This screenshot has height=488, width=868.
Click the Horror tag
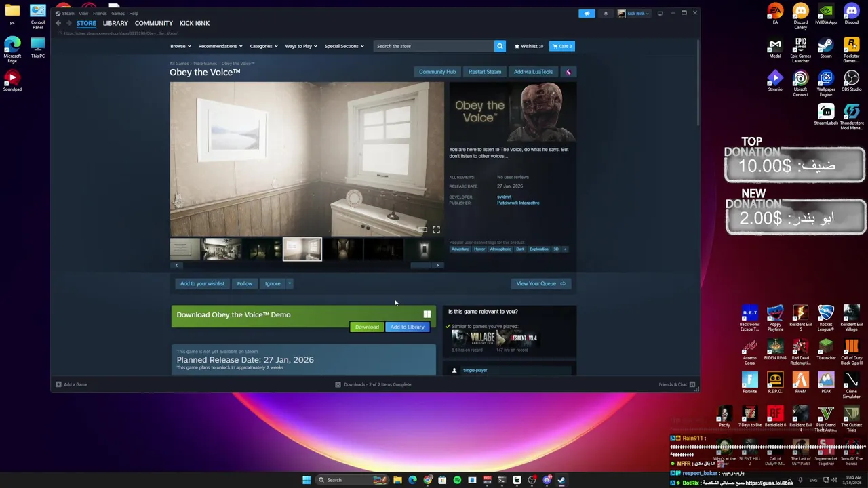click(479, 249)
